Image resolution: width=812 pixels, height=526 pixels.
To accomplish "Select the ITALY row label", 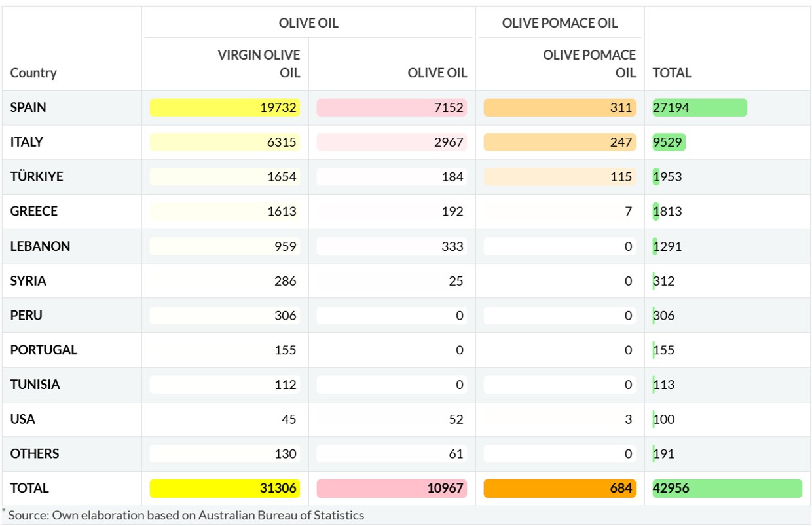I will coord(27,142).
